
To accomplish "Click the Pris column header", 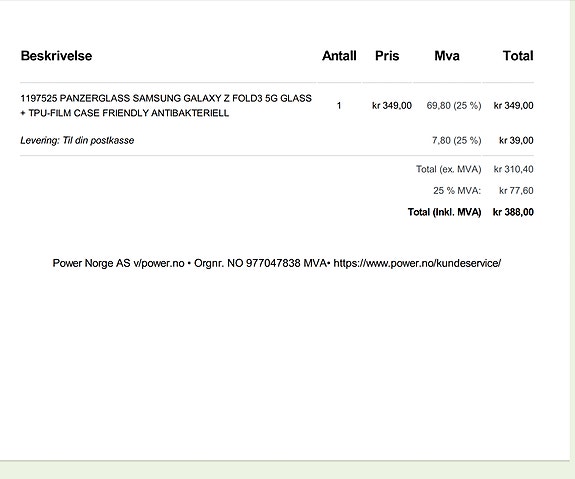I will [387, 56].
